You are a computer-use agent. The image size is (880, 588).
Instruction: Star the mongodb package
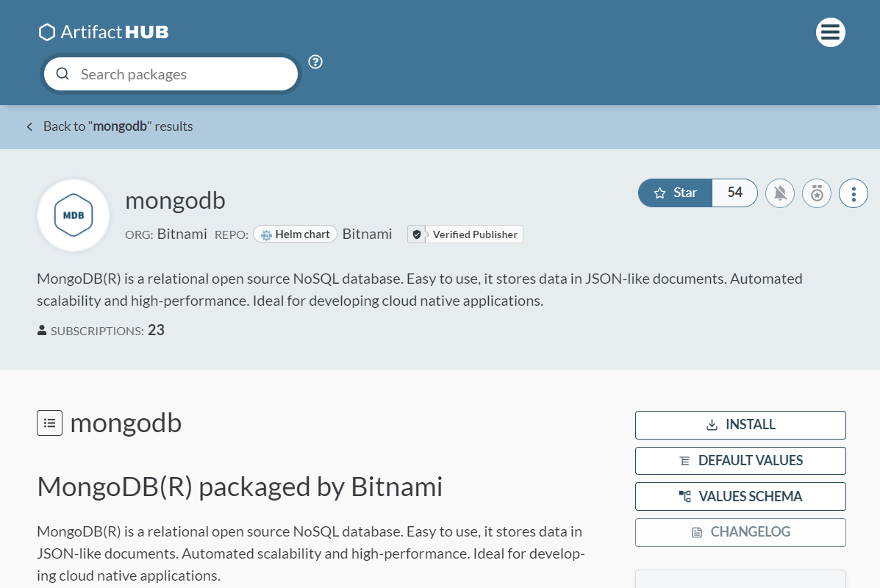click(x=675, y=193)
